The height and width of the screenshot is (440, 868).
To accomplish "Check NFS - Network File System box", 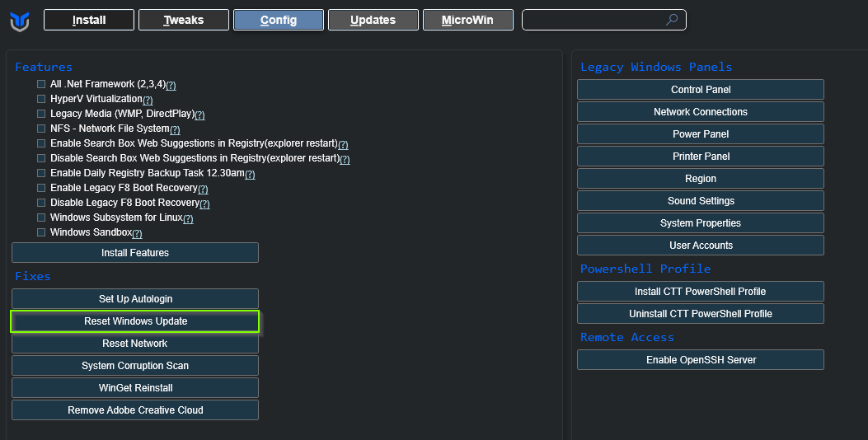I will pyautogui.click(x=41, y=129).
